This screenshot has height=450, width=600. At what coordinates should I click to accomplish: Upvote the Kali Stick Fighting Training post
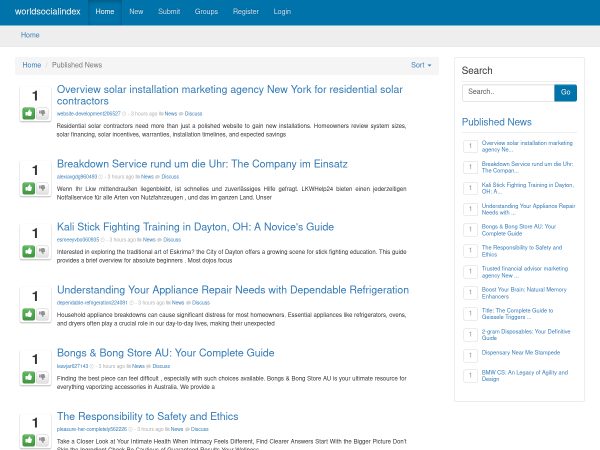click(x=29, y=251)
